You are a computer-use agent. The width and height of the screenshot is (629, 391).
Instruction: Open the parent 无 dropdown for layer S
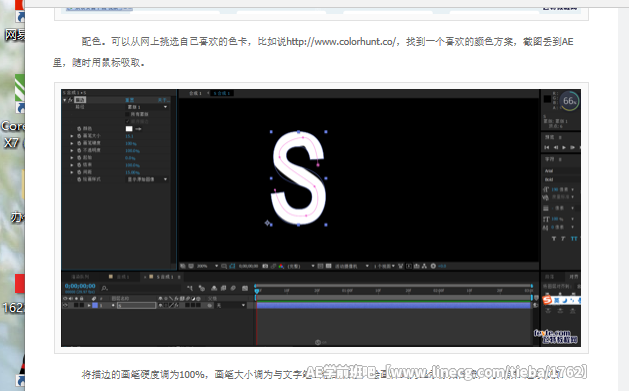(x=230, y=305)
